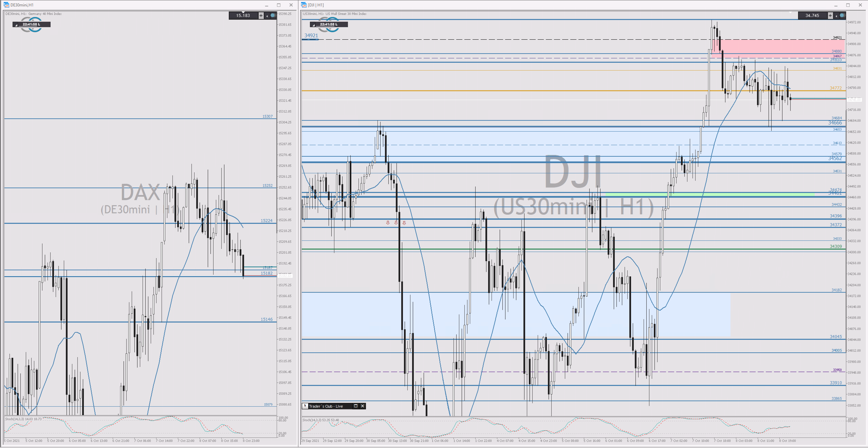The height and width of the screenshot is (448, 868).
Task: Click the US30mini, H1: US Wall Street header
Action: point(335,14)
